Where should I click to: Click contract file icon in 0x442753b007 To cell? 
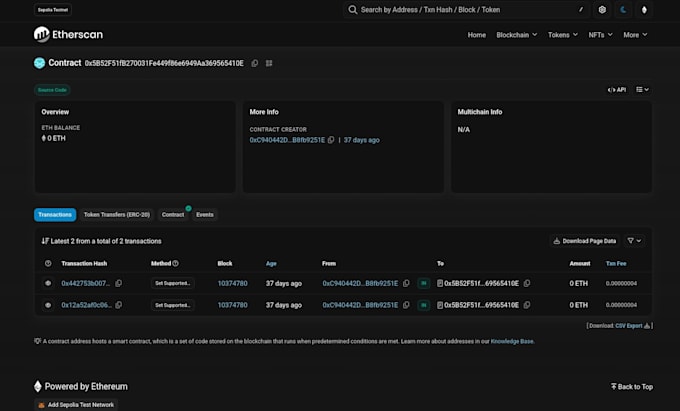[440, 283]
